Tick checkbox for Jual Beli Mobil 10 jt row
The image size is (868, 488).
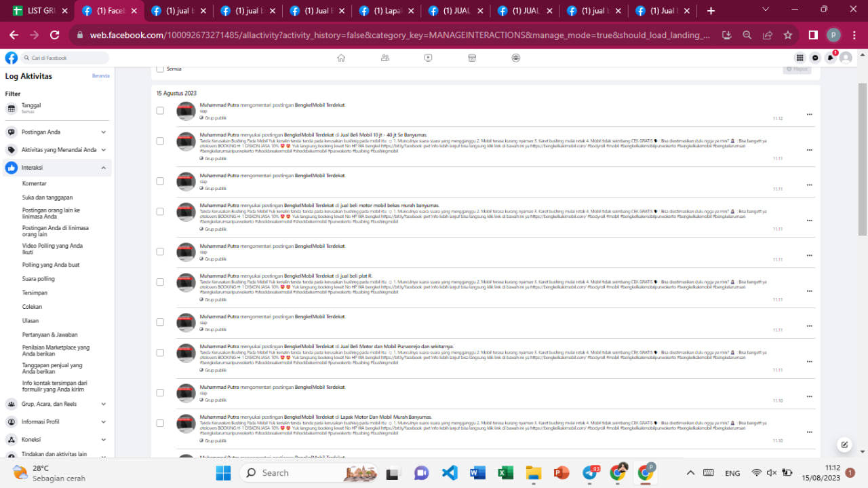tap(160, 141)
